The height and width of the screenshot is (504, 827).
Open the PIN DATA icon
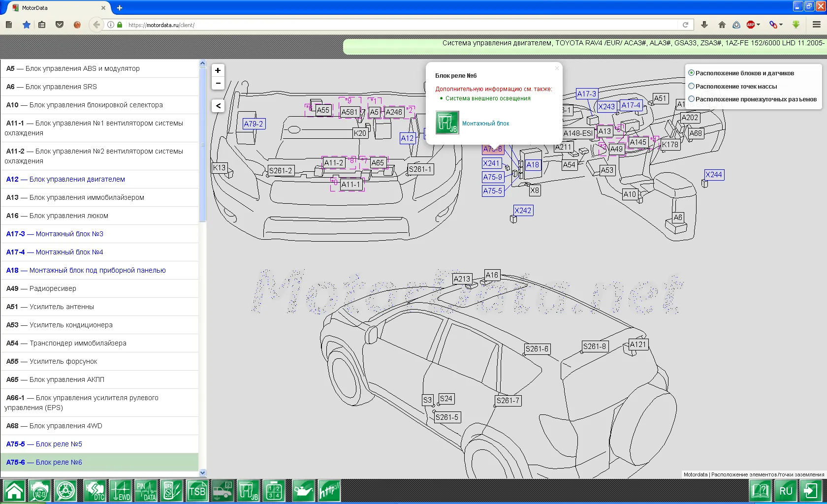click(x=146, y=491)
